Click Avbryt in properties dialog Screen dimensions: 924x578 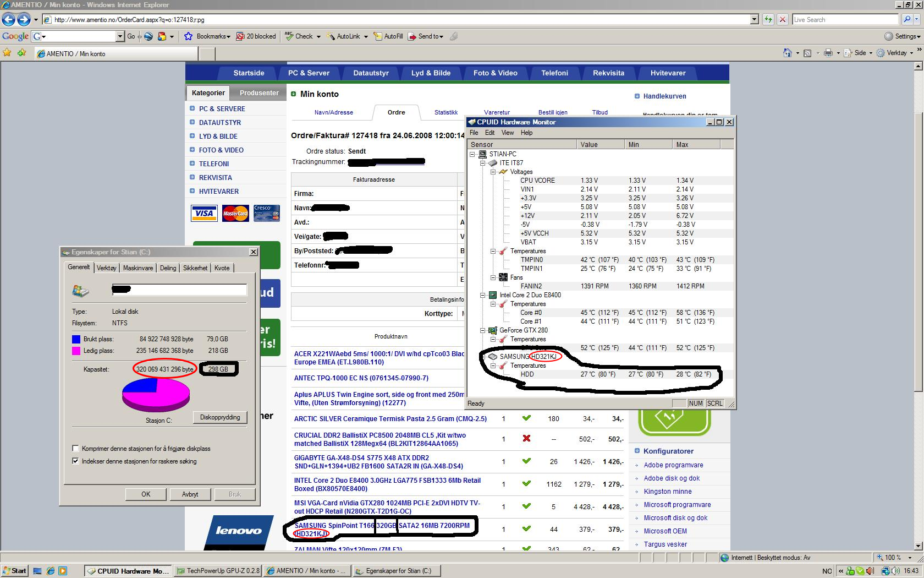pyautogui.click(x=190, y=494)
